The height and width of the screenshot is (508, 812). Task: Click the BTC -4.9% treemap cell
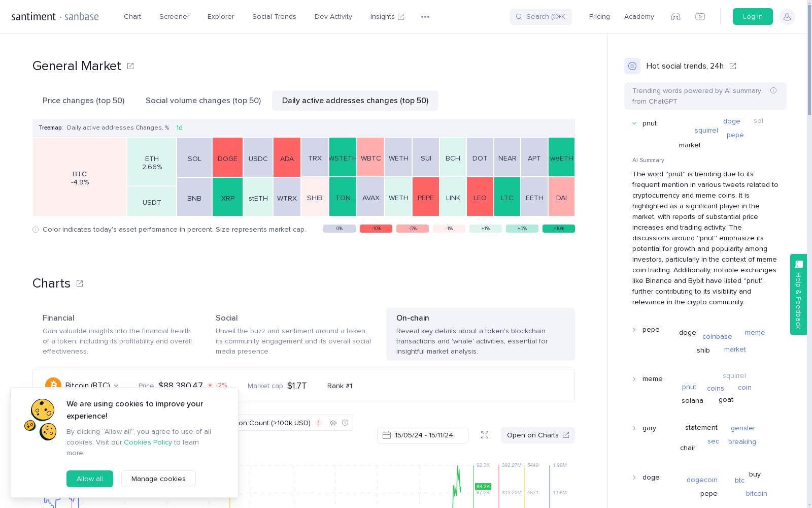coord(80,177)
